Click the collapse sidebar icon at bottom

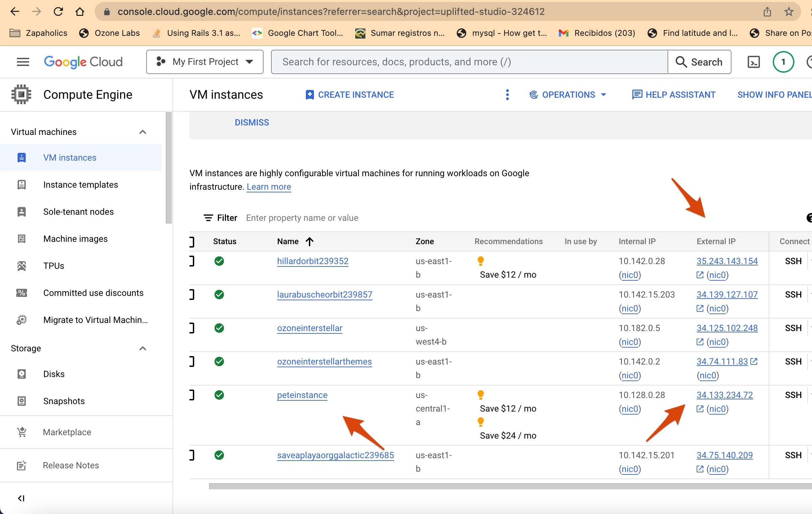coord(21,498)
